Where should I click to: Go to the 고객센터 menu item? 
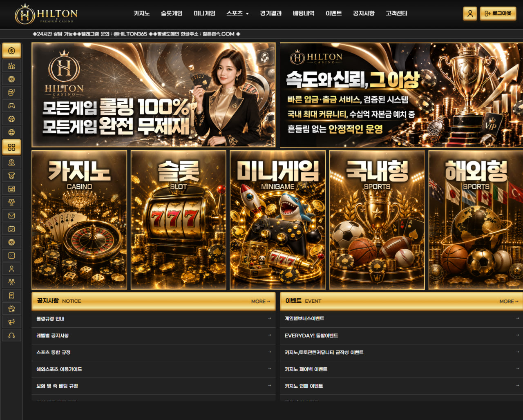click(396, 13)
